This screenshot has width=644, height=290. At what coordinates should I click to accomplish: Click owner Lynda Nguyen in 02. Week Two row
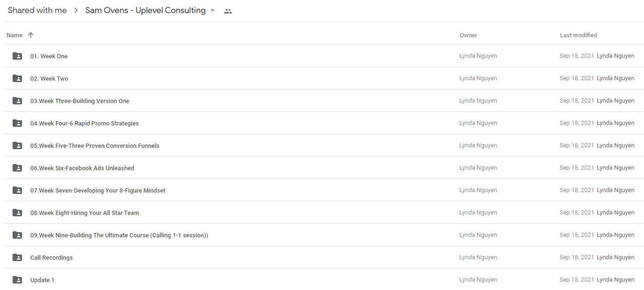coord(478,78)
